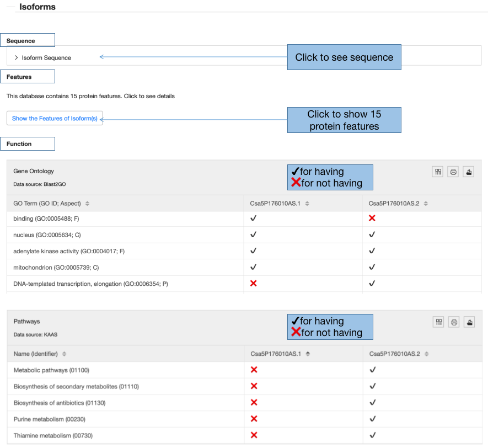Click grid view icon in Pathways panel
Screen dimensions: 488x448
click(438, 322)
